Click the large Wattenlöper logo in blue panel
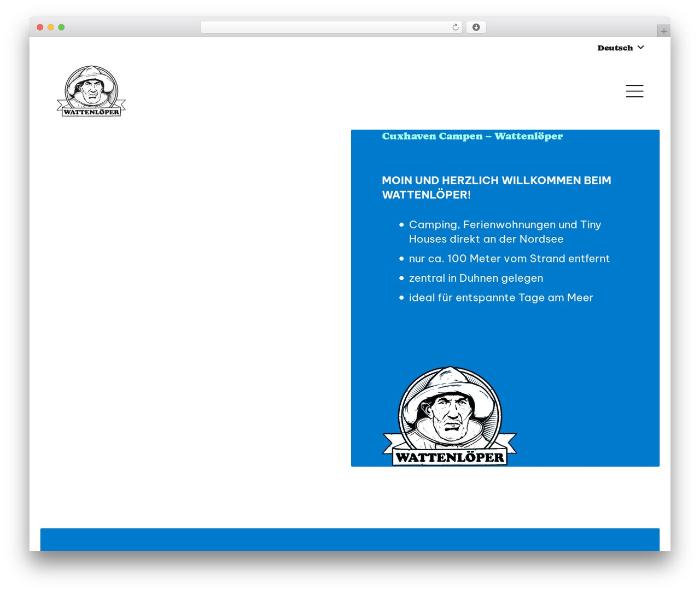 pos(450,416)
